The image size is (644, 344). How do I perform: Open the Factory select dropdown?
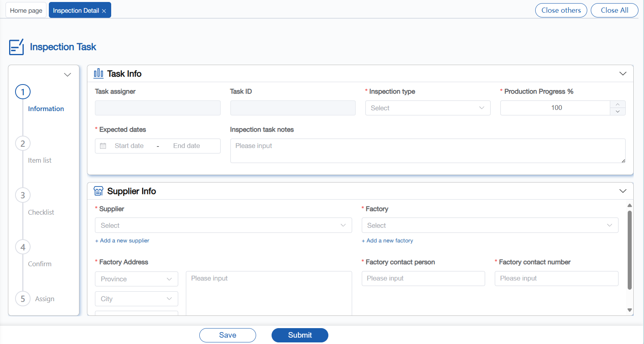(490, 225)
